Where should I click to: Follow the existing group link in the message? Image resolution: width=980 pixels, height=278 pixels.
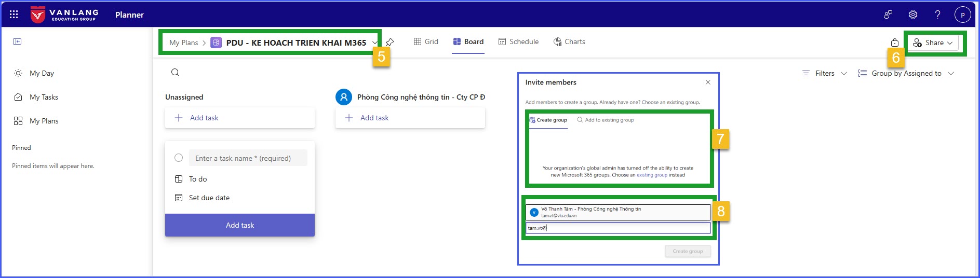pos(652,175)
